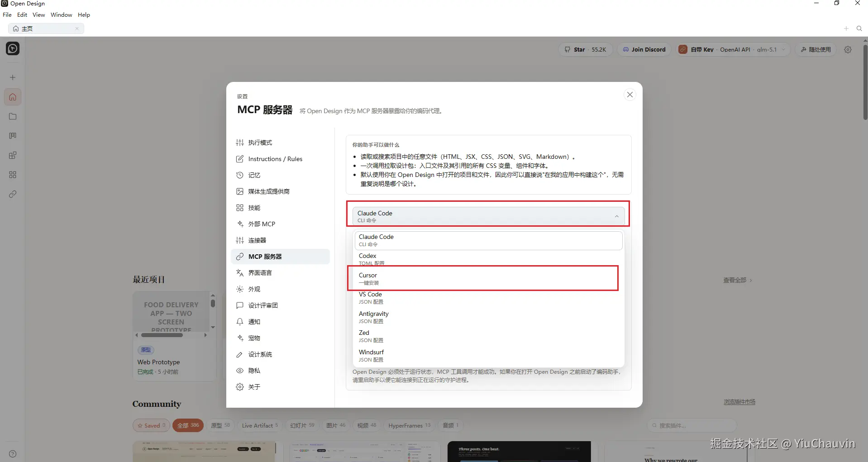Viewport: 868px width, 462px height.
Task: Click the plugin blocks icon in the left sidebar
Action: point(13,155)
